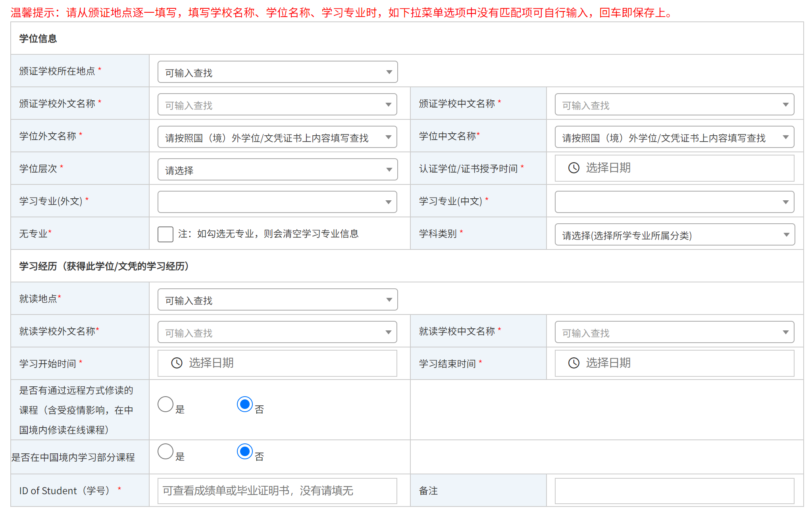Select 否 for 是否在中国境内学习部分课程
Image resolution: width=812 pixels, height=516 pixels.
click(245, 451)
